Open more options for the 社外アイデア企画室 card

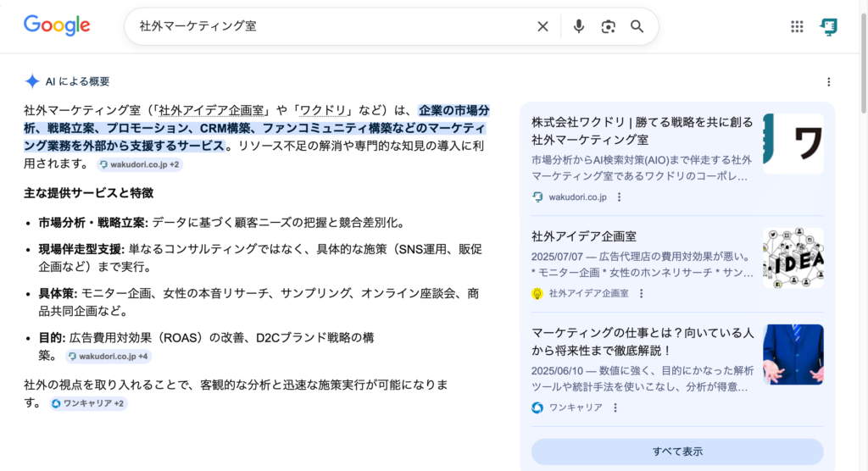642,293
